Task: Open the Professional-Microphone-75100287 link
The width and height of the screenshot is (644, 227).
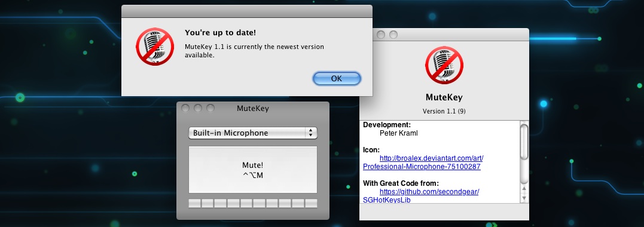Action: pos(422,167)
